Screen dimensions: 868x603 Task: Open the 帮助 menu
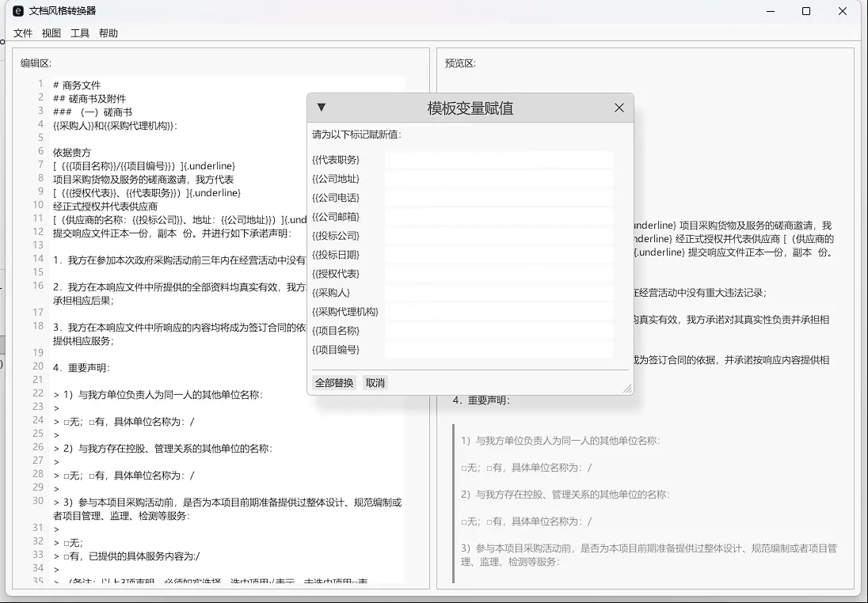[x=108, y=33]
